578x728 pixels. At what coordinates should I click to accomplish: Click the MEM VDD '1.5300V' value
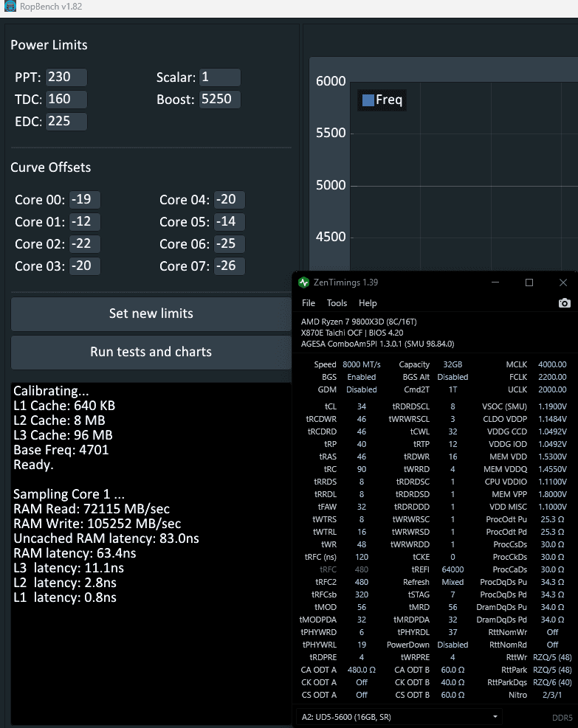(x=552, y=457)
